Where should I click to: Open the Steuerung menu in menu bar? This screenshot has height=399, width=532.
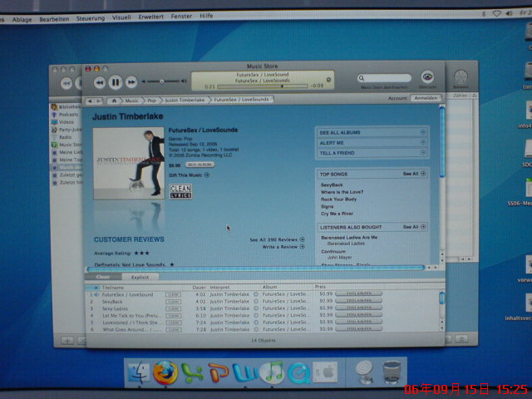pyautogui.click(x=90, y=15)
